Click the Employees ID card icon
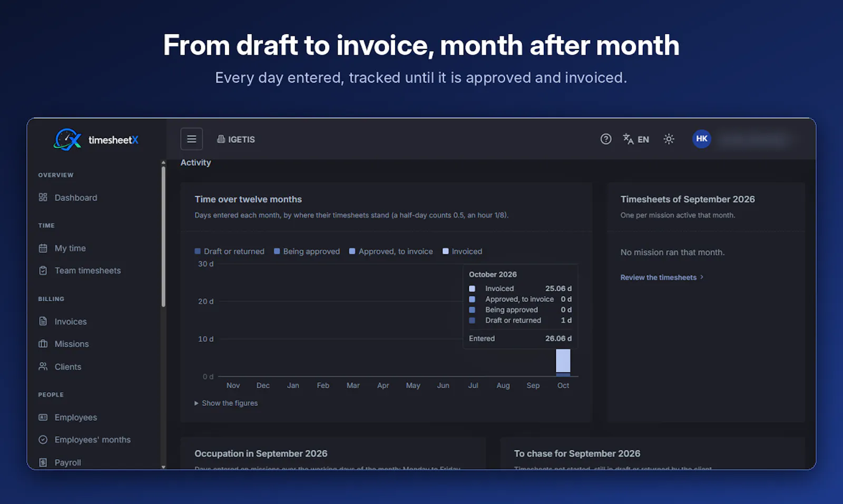 [x=43, y=417]
